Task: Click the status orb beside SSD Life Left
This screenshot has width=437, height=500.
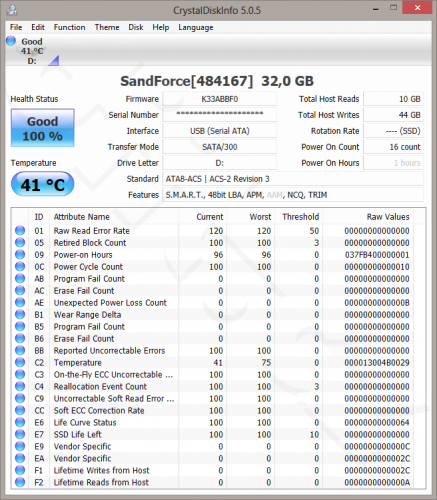Action: click(x=20, y=434)
